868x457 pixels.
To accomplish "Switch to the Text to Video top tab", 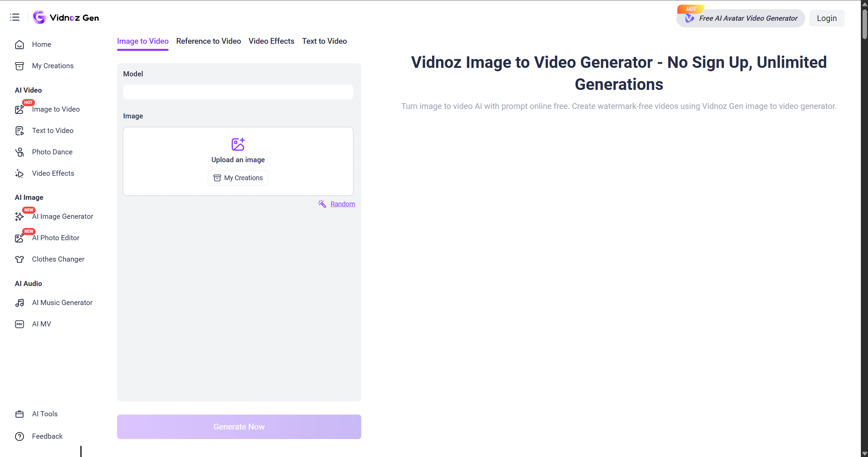I will click(324, 41).
